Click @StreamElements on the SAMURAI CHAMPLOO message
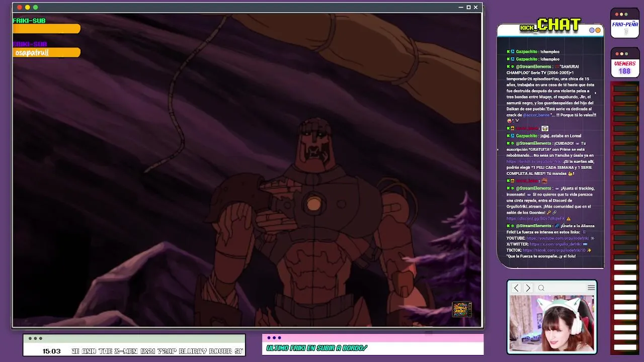The width and height of the screenshot is (644, 362). 533,66
